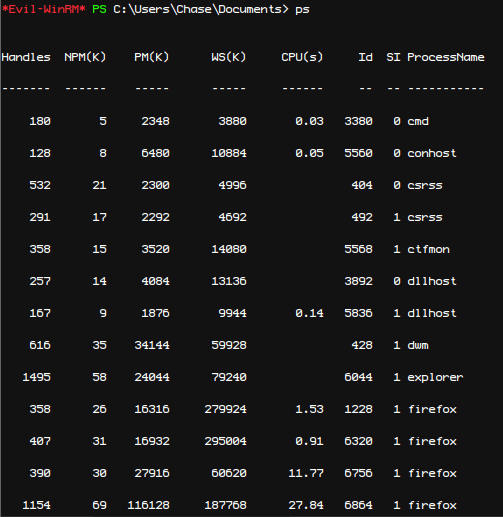Click process Id 404 for csrss
This screenshot has width=503, height=517.
tap(362, 185)
